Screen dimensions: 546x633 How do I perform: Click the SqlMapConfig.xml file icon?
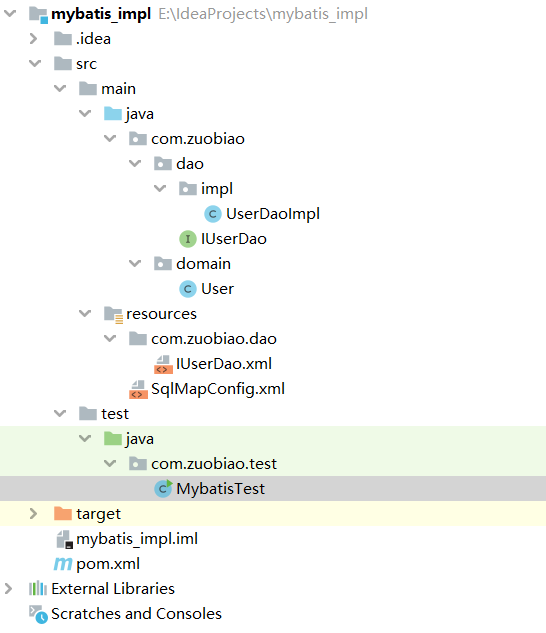coord(138,389)
